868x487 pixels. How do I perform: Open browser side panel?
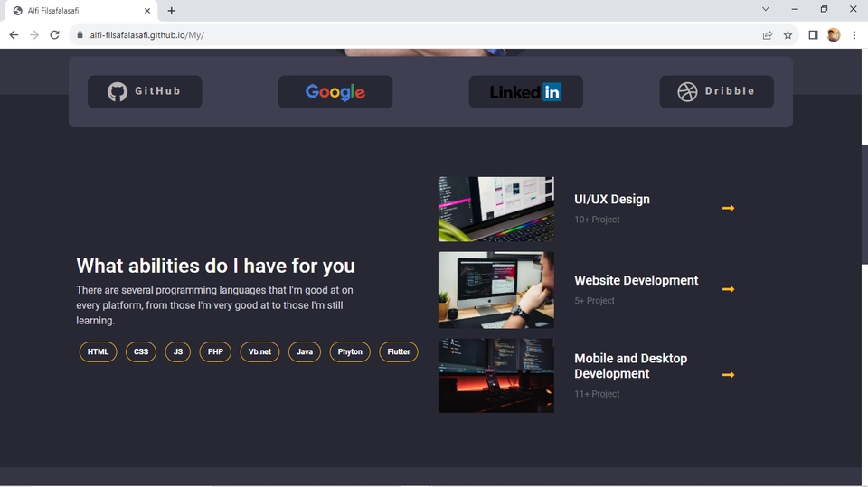tap(813, 35)
